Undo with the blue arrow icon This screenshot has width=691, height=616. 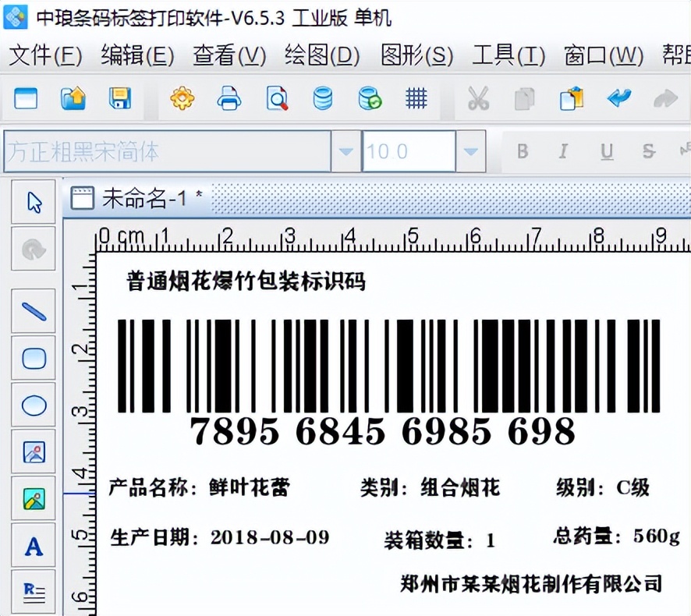(618, 97)
